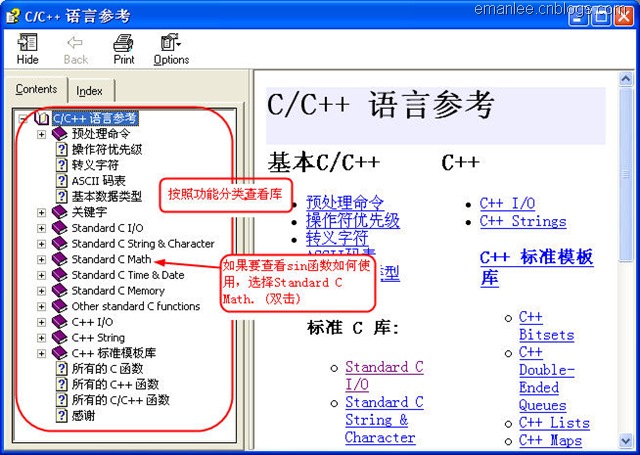The image size is (640, 455).
Task: Click the Hide toolbar icon
Action: (27, 42)
